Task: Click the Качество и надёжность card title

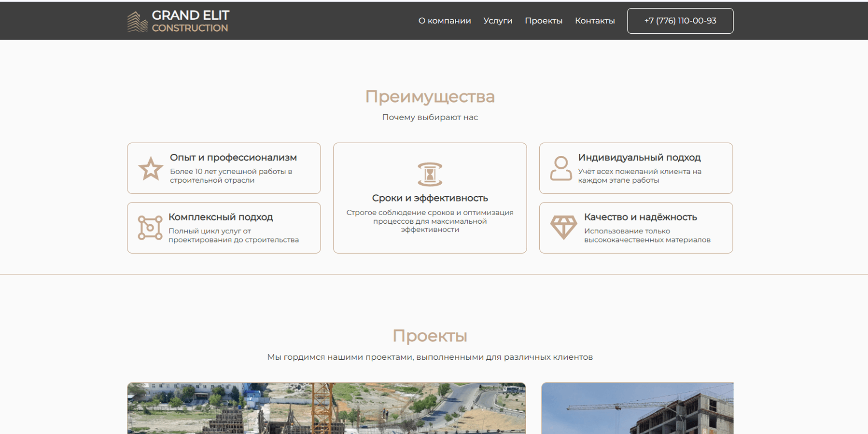Action: tap(641, 217)
